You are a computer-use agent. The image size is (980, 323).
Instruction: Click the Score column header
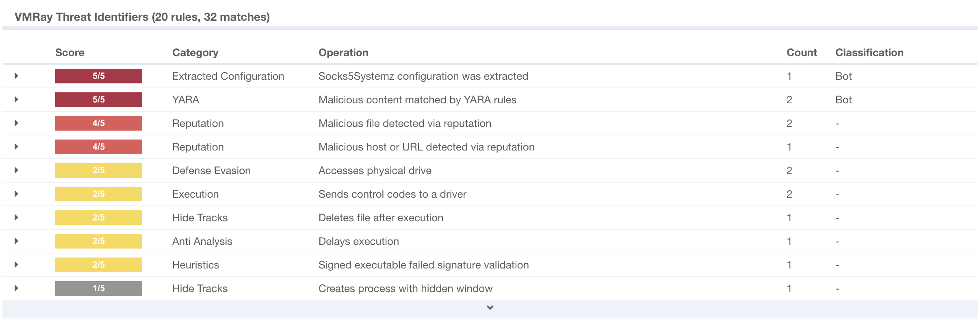coord(70,53)
